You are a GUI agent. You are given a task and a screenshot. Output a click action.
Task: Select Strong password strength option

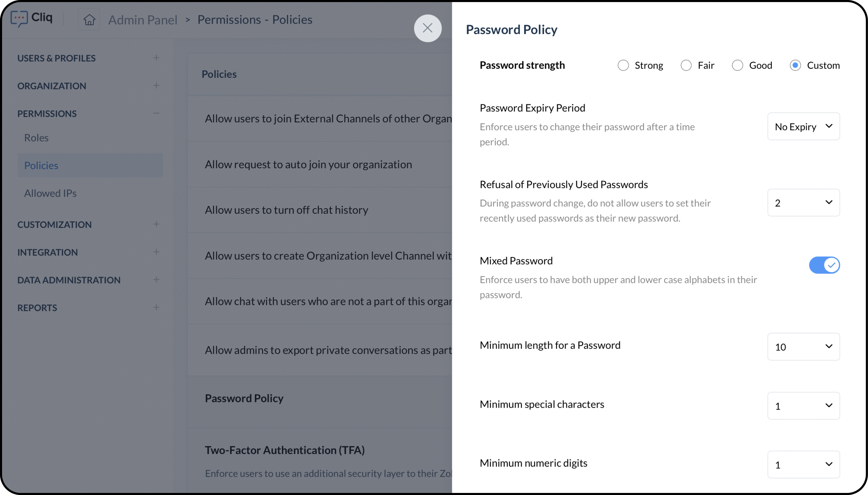pyautogui.click(x=623, y=65)
